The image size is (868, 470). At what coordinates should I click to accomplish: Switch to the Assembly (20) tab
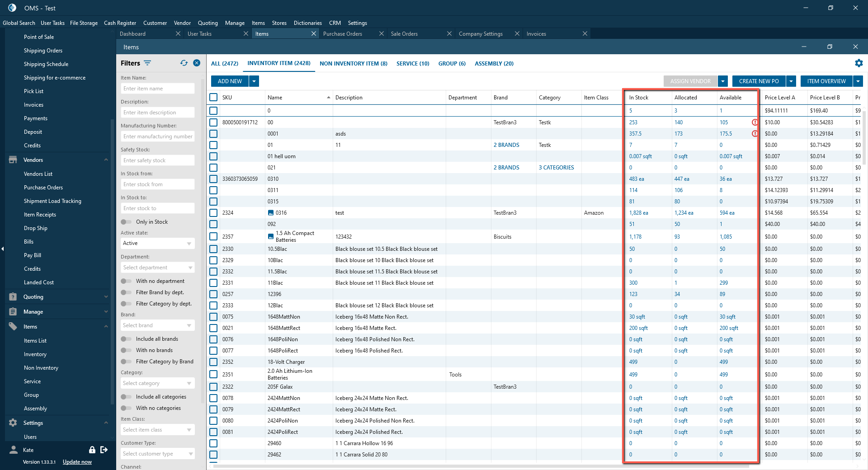pyautogui.click(x=494, y=64)
